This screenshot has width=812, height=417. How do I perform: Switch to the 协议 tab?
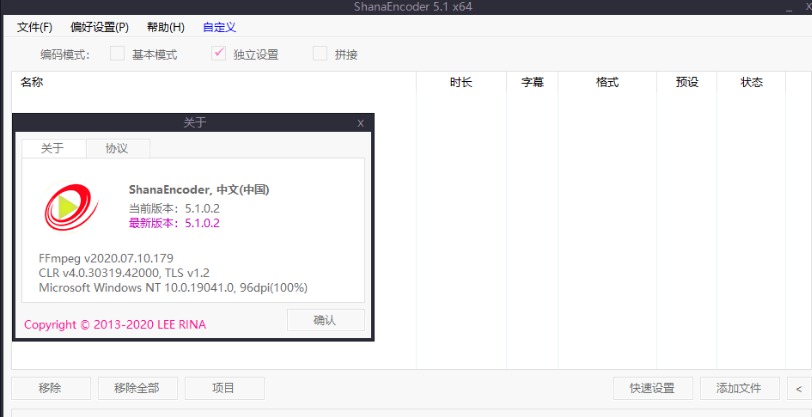click(117, 149)
